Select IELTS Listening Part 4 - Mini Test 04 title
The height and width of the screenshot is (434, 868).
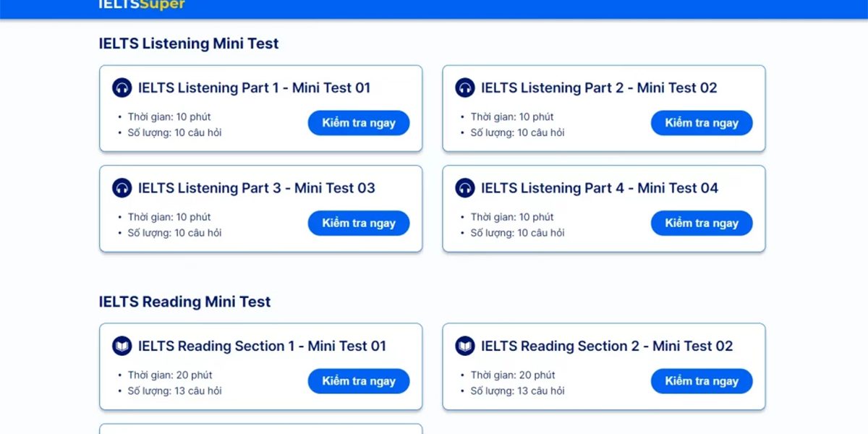tap(600, 188)
